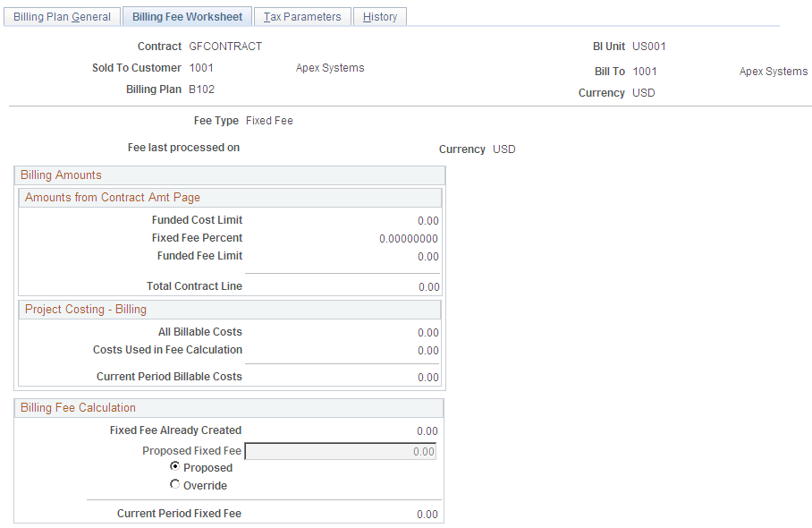Choose the Override radio button
Screen dimensions: 812x528
coord(175,484)
